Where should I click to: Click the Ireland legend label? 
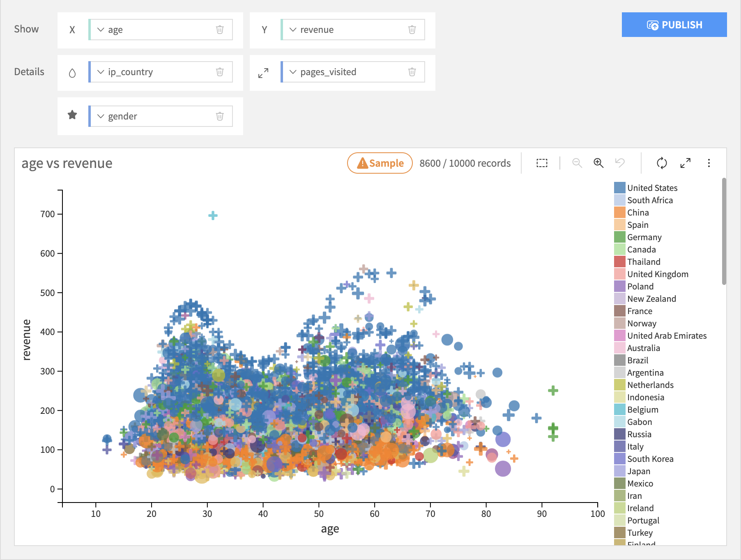point(640,508)
